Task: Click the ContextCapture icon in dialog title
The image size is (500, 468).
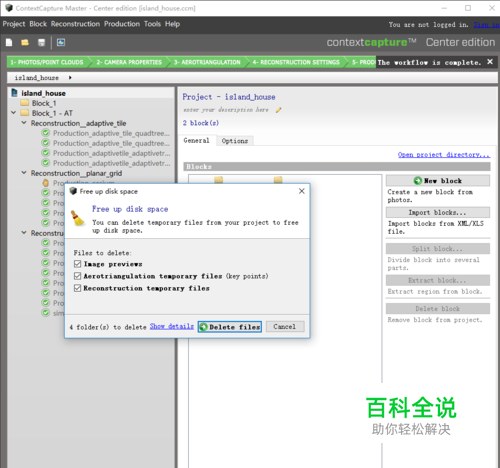Action: point(73,191)
